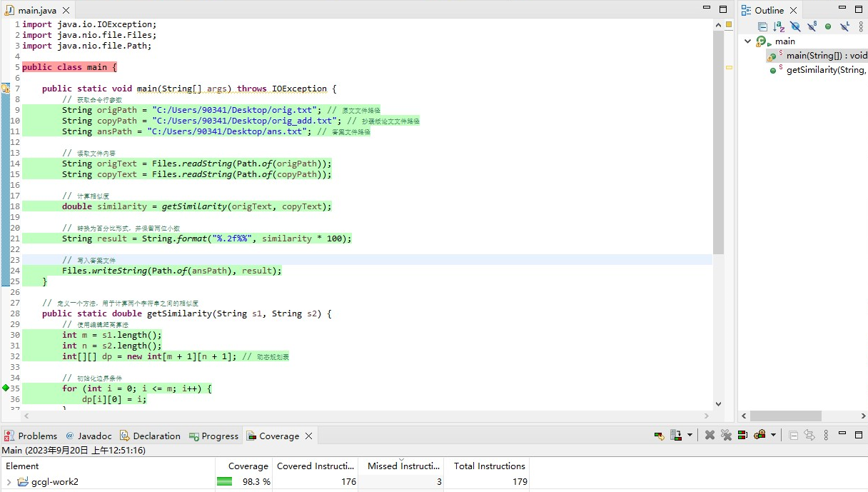Toggle Hide Non-Public Members in Outline
This screenshot has height=492, width=868.
click(828, 26)
